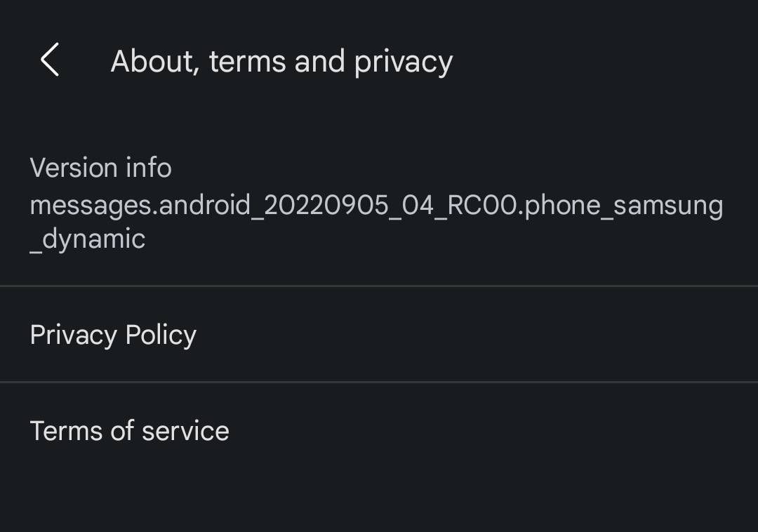Select the About, terms and privacy title
The width and height of the screenshot is (758, 532).
(281, 61)
